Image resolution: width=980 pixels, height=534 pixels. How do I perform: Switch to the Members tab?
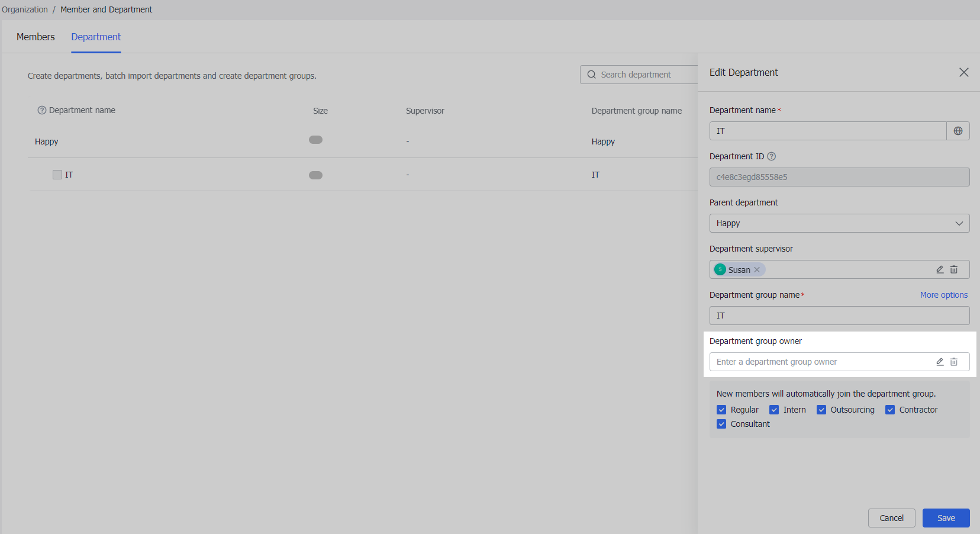(35, 37)
